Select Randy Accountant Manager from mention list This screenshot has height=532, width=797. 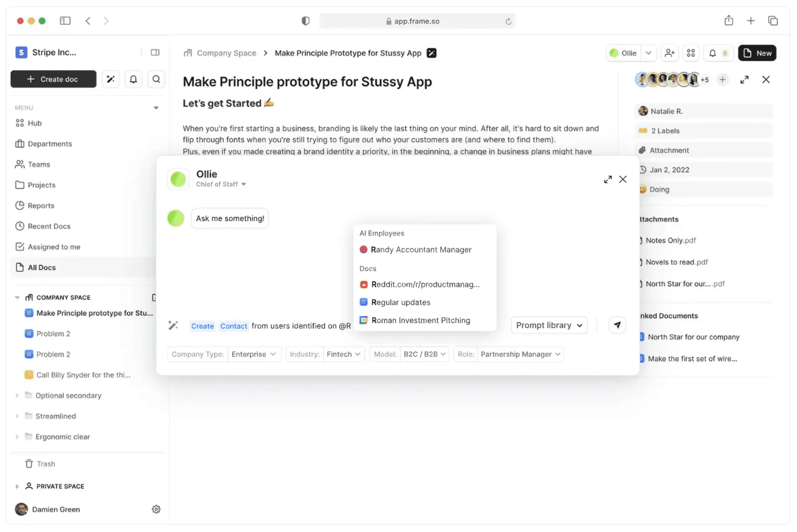coord(421,250)
